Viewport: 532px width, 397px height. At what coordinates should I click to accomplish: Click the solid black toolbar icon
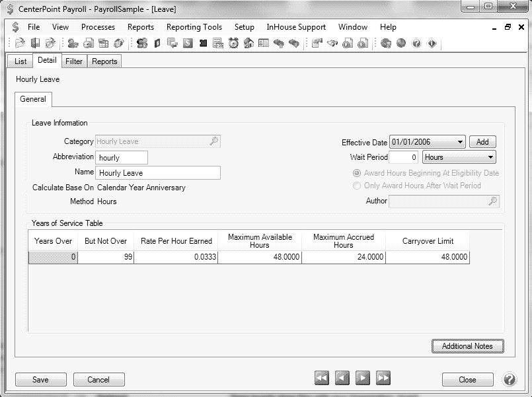pos(203,43)
